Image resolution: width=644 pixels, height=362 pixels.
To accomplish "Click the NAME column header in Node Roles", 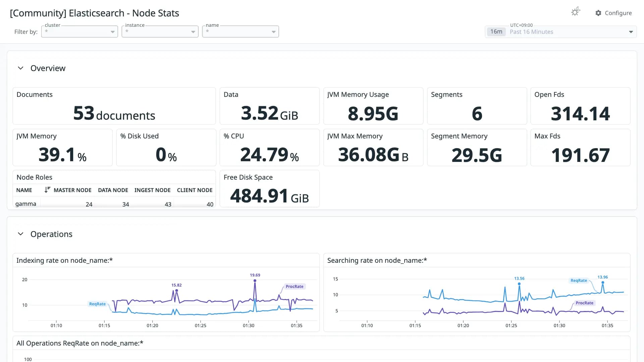I will click(24, 190).
